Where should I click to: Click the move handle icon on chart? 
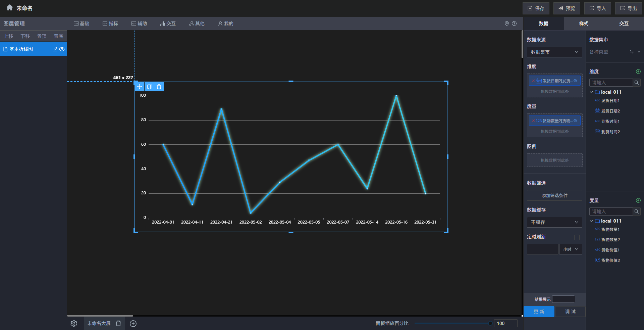click(140, 87)
